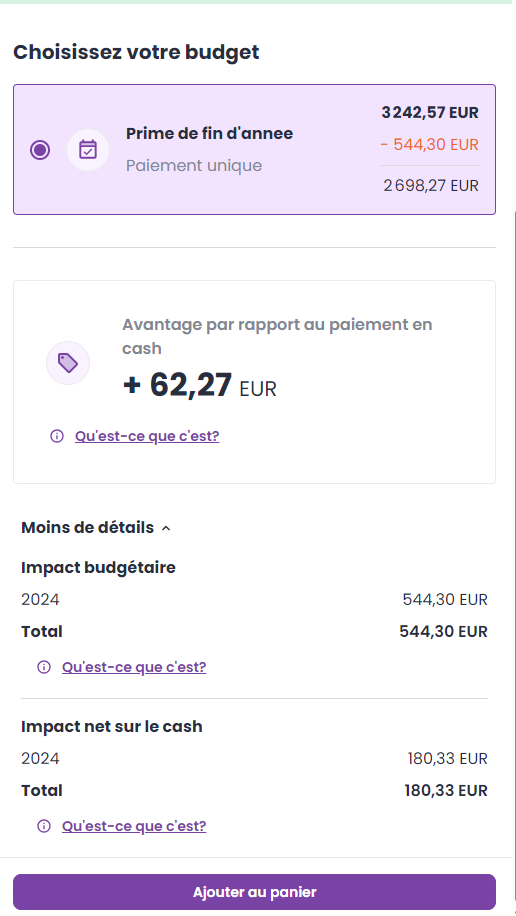The width and height of the screenshot is (516, 916).
Task: Collapse details with the chevron up arrow
Action: point(166,528)
